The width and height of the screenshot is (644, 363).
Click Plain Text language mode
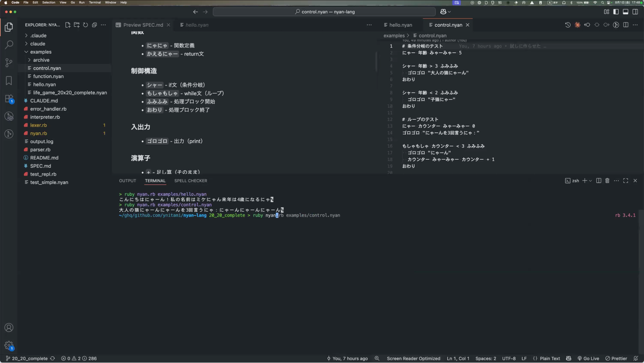pyautogui.click(x=550, y=359)
